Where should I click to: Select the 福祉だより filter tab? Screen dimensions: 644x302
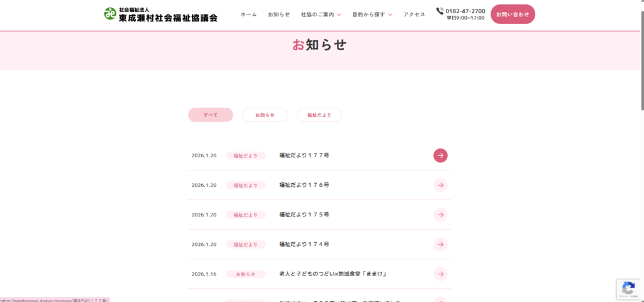(319, 115)
